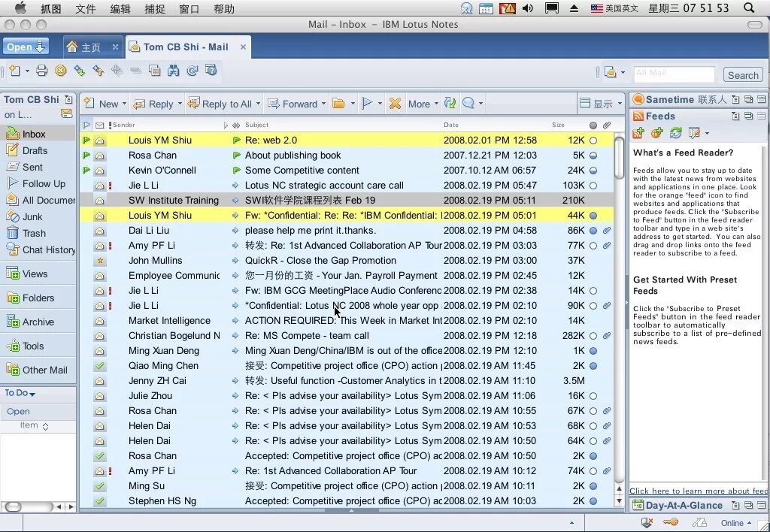This screenshot has width=770, height=532.
Task: Click the Reply button
Action: (154, 104)
